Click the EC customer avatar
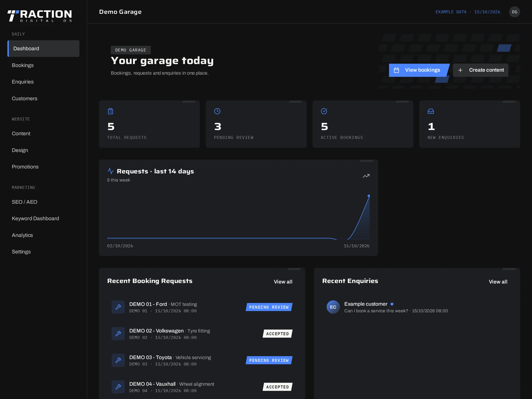Screen dimensions: 532x399 coord(333,307)
